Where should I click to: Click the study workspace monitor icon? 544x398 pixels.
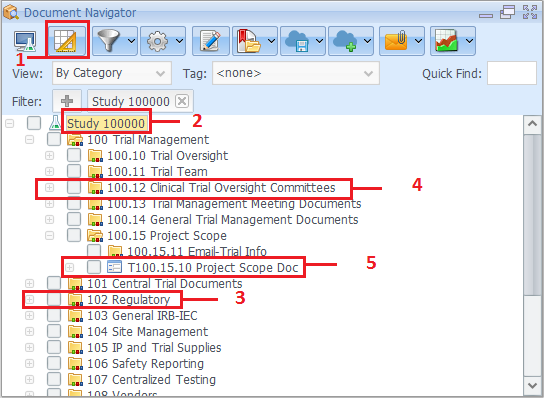[25, 41]
